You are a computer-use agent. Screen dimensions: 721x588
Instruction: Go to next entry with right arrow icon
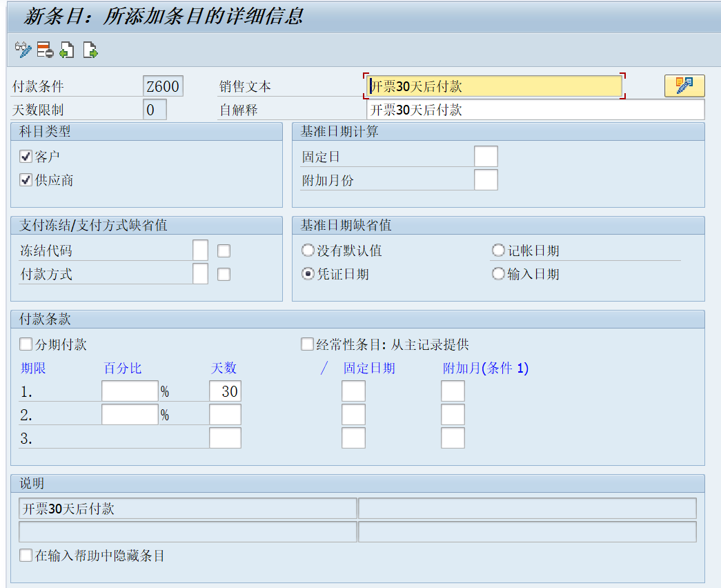click(89, 49)
